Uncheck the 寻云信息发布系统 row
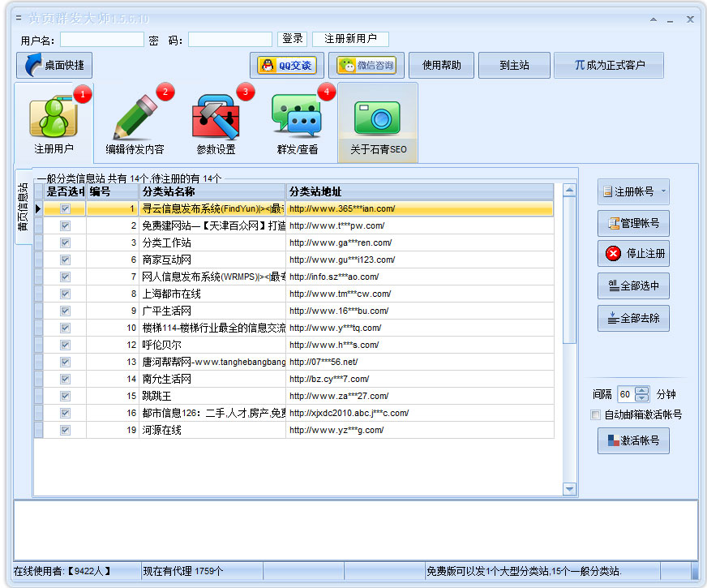 point(65,208)
